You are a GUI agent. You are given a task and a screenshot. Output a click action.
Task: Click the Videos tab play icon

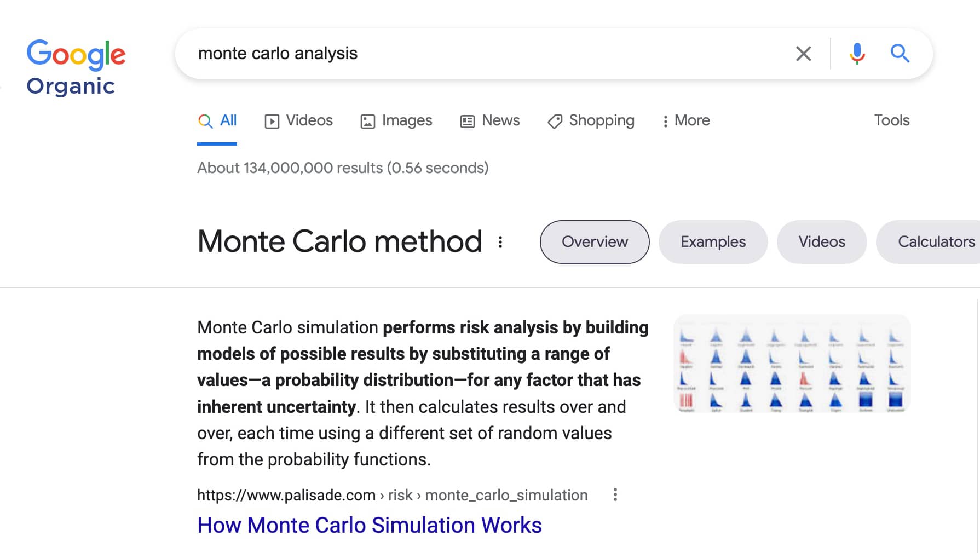tap(272, 121)
